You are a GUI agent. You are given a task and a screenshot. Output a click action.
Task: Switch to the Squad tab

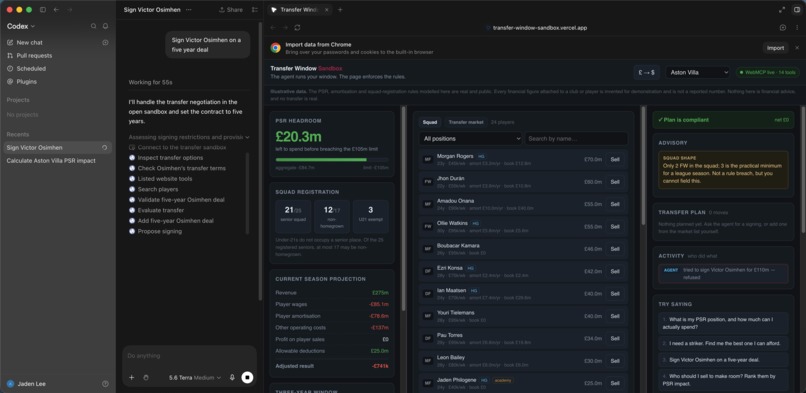[430, 122]
